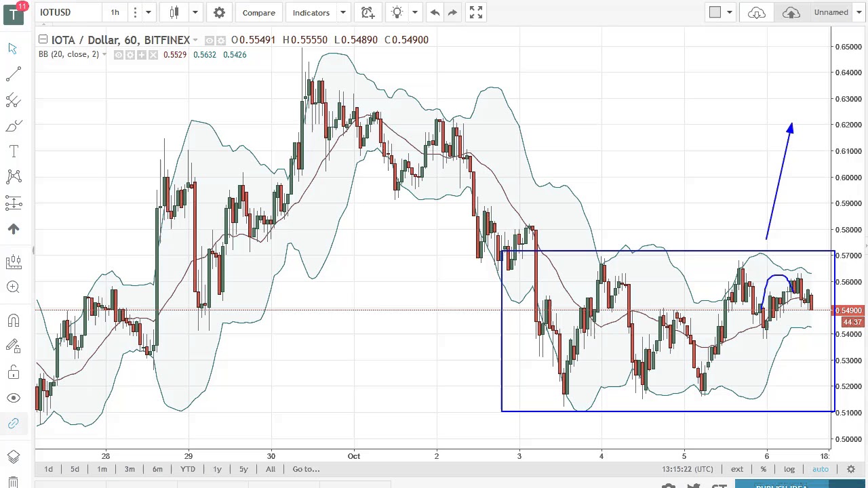Select the trend line drawing tool
This screenshot has height=488, width=868.
pos(13,74)
